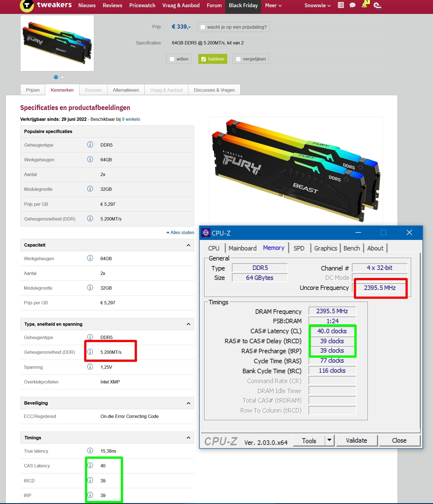The height and width of the screenshot is (504, 433).
Task: Click the 'Alles sluiten' link
Action: pyautogui.click(x=180, y=232)
